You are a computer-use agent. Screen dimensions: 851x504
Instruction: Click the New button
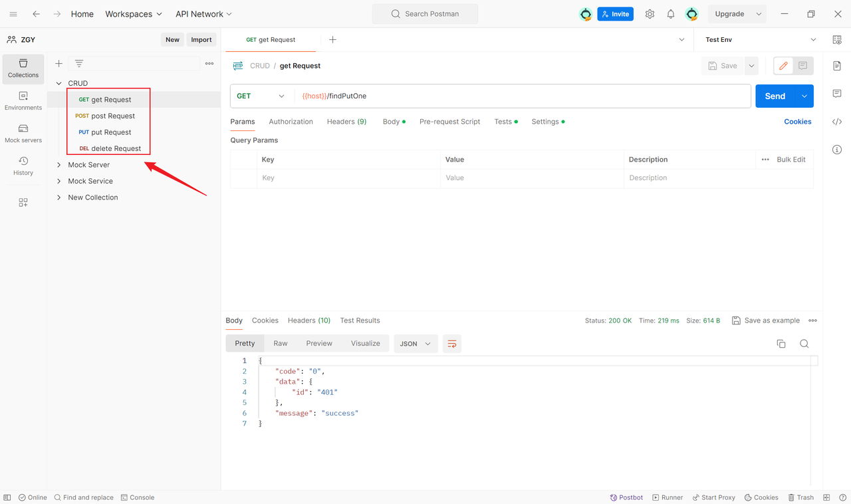(x=172, y=40)
